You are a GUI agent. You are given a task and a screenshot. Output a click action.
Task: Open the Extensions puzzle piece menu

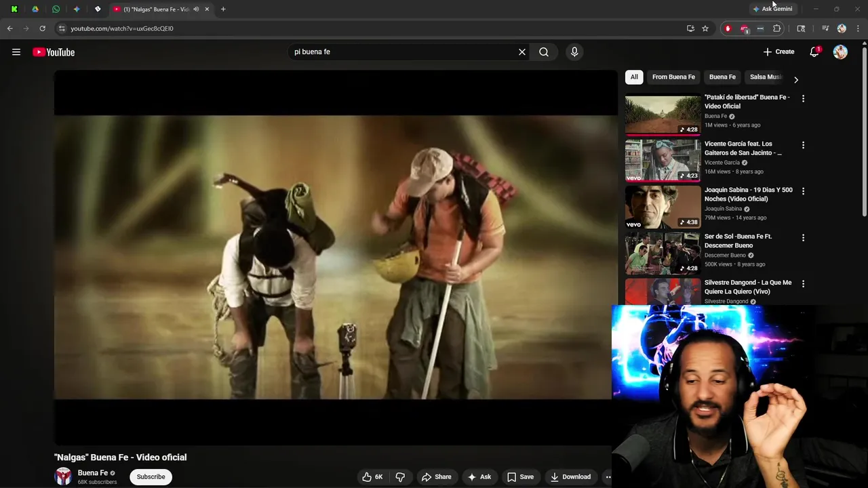coord(777,28)
